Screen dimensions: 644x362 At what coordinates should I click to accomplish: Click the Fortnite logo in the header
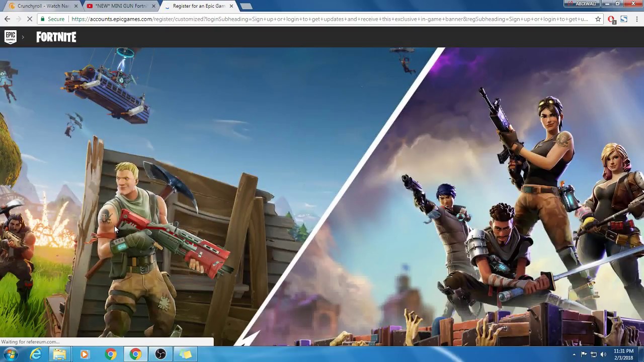pos(56,37)
